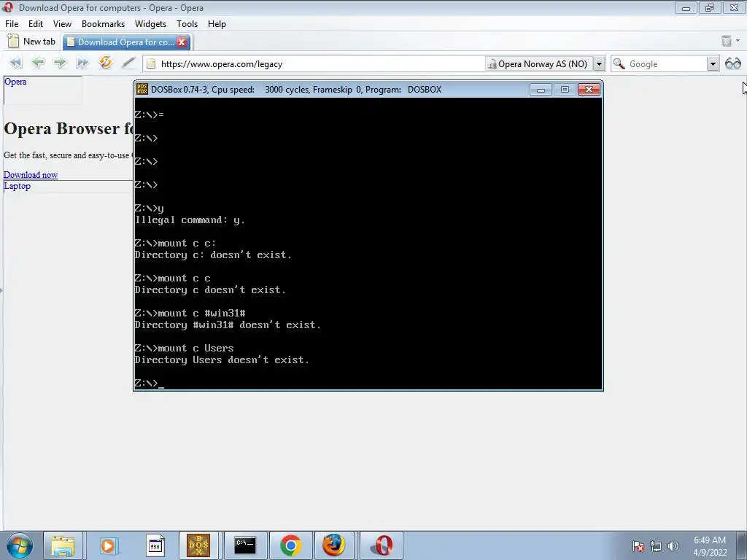Click the 'Illegal command: y.' line

pos(190,220)
